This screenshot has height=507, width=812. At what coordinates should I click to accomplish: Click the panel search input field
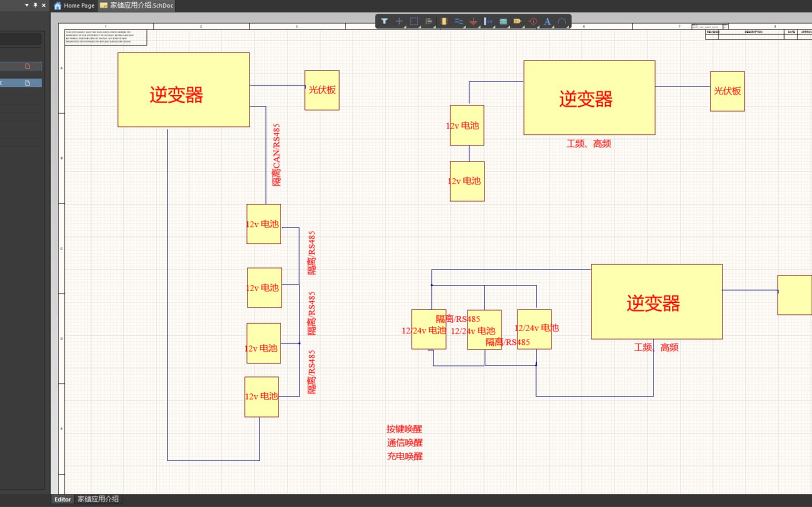(21, 39)
